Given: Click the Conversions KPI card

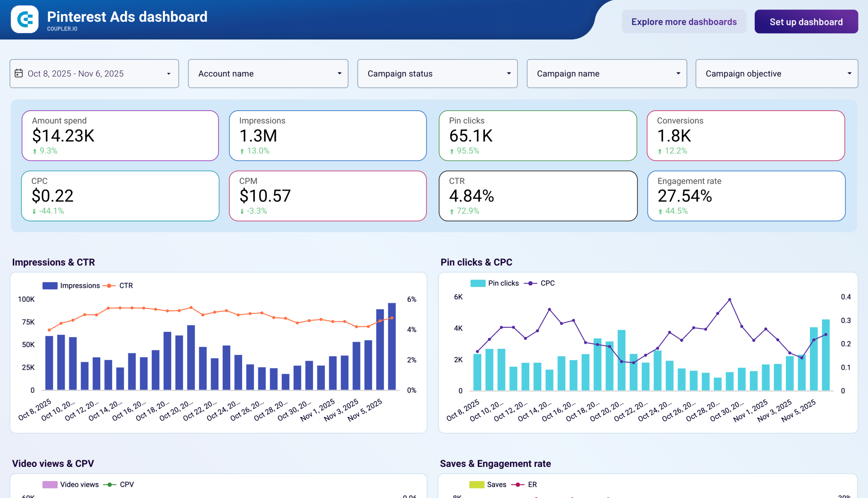Looking at the screenshot, I should [746, 135].
